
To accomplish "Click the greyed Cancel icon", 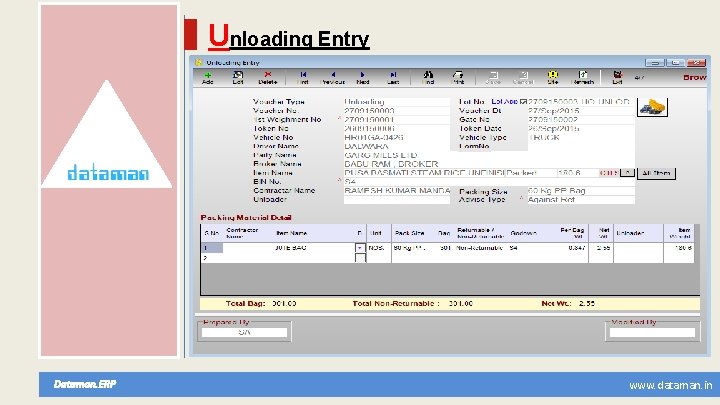I will click(523, 78).
